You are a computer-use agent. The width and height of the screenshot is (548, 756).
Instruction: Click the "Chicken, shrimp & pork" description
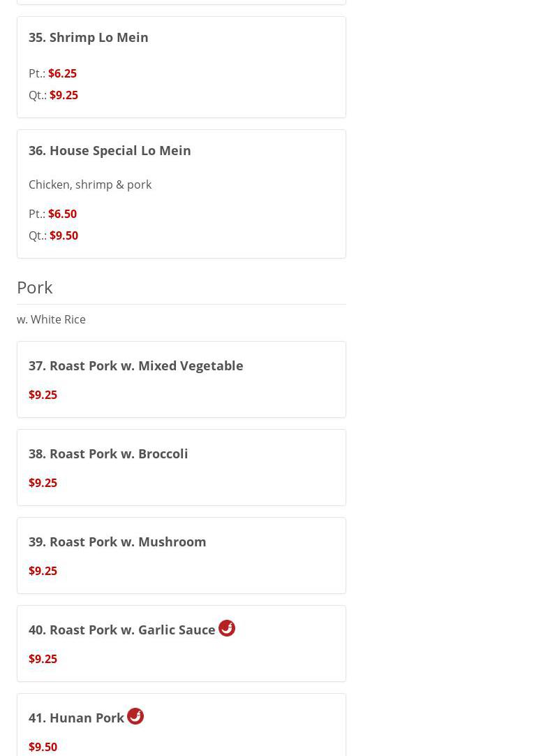point(90,184)
